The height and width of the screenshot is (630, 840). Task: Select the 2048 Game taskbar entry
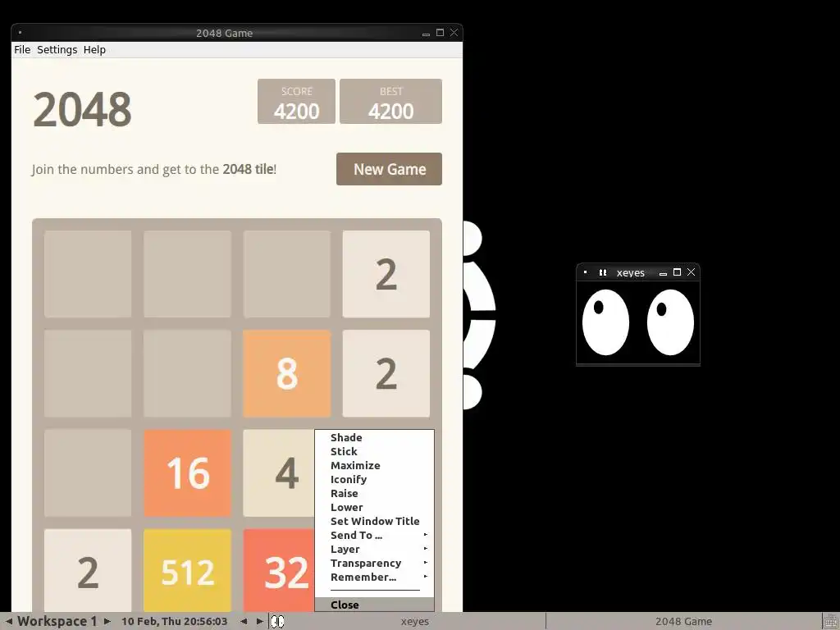point(683,622)
